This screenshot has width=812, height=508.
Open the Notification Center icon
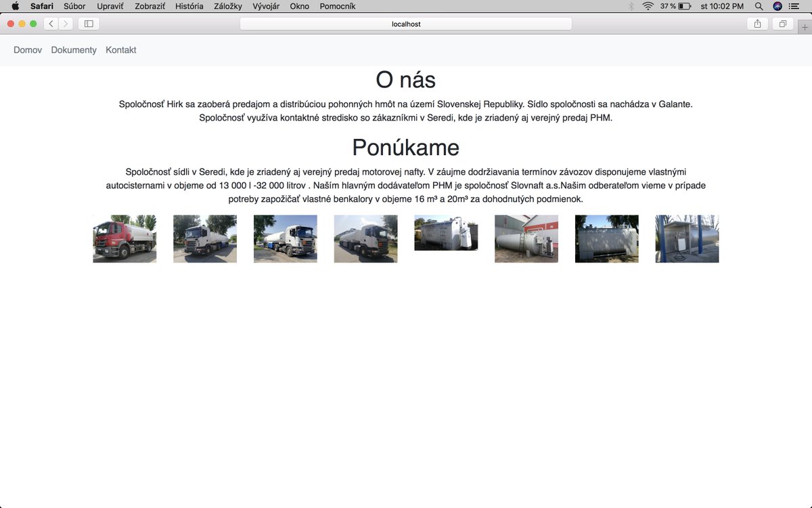click(x=794, y=6)
